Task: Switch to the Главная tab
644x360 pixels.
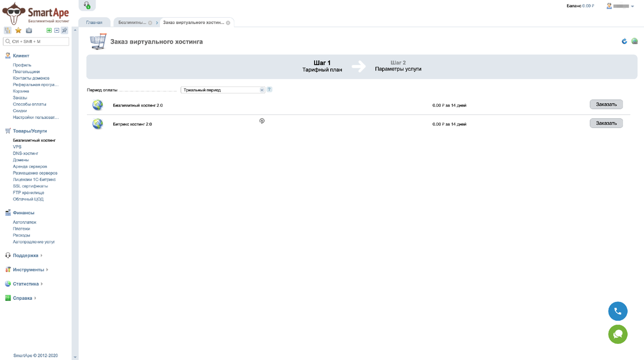Action: (x=94, y=23)
